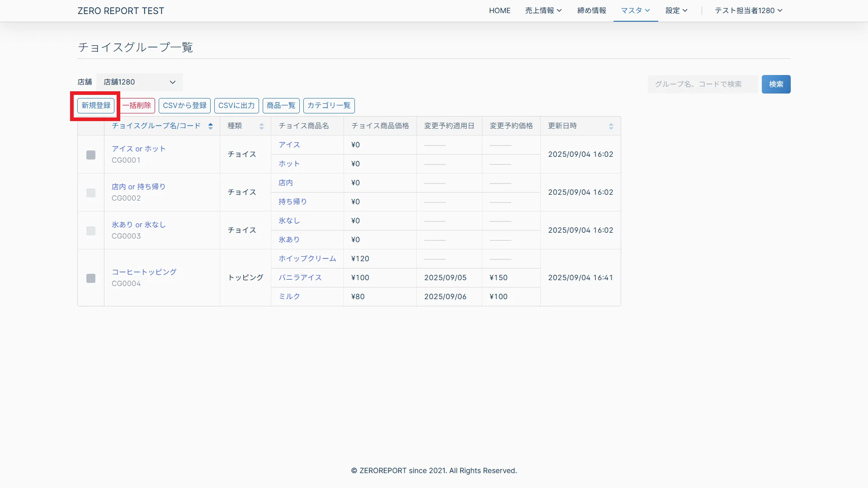Open the バニラアイス product link
The height and width of the screenshot is (488, 868).
300,277
